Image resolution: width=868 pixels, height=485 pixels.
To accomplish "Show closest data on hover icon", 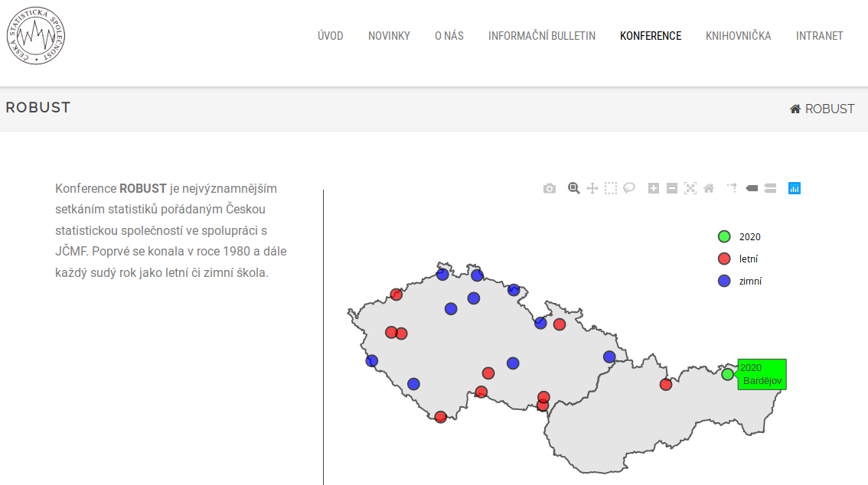I will 752,189.
